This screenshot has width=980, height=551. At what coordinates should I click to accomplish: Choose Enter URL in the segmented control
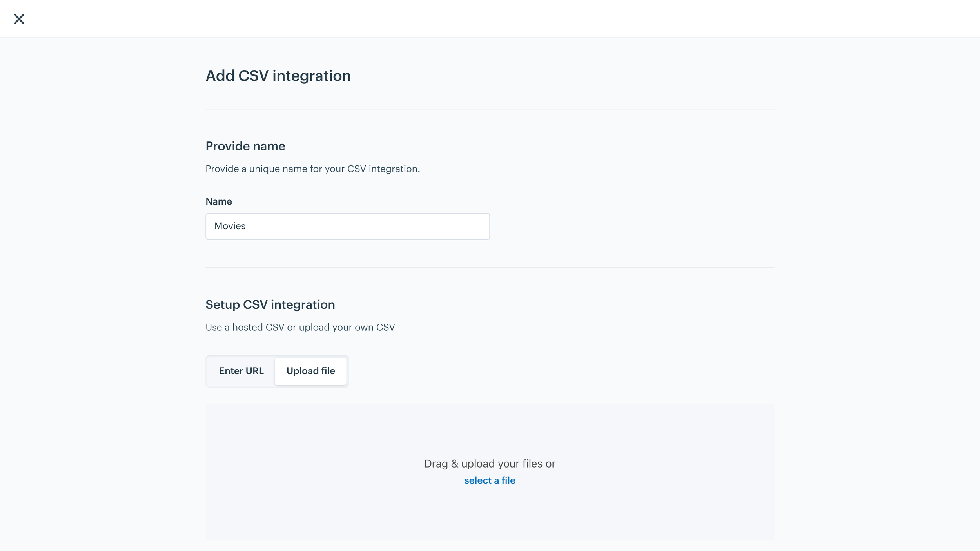[x=241, y=371]
